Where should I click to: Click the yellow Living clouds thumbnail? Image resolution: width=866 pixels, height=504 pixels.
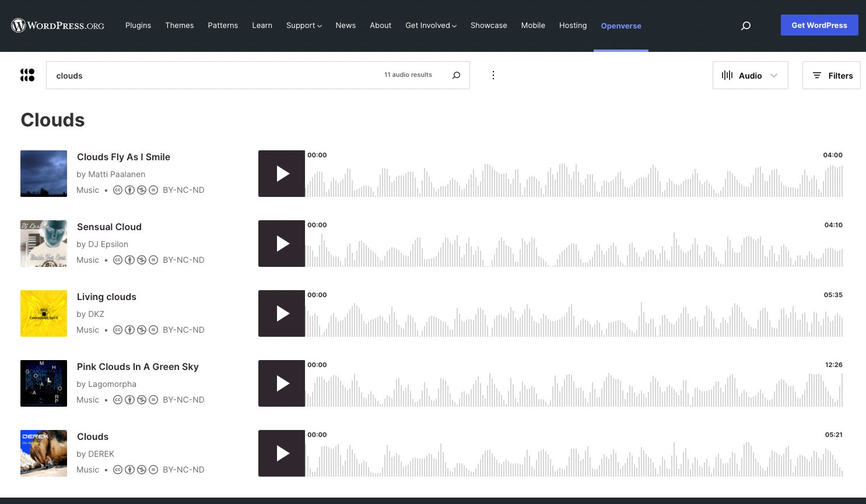pos(44,313)
